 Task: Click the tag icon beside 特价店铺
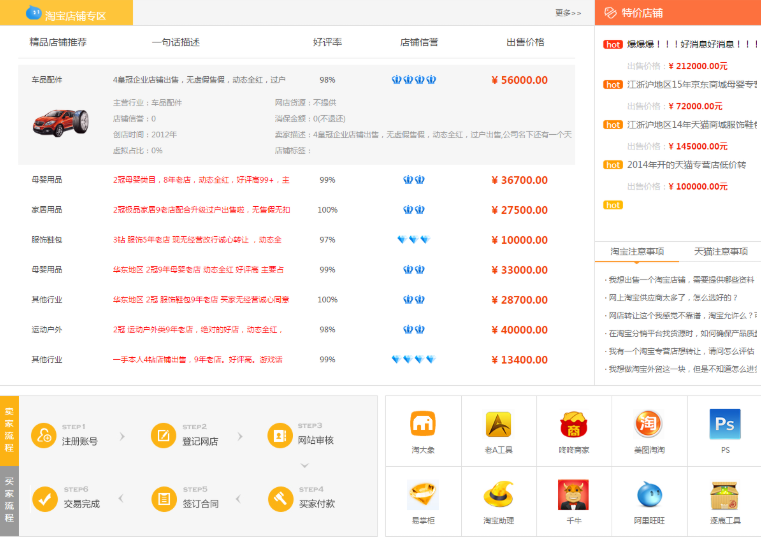click(x=610, y=13)
